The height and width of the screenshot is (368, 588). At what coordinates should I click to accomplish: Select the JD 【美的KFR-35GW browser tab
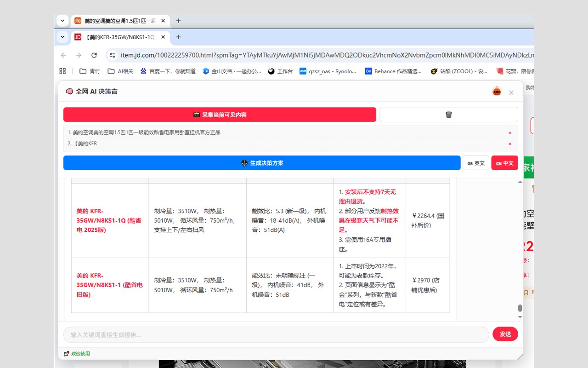[x=119, y=37]
